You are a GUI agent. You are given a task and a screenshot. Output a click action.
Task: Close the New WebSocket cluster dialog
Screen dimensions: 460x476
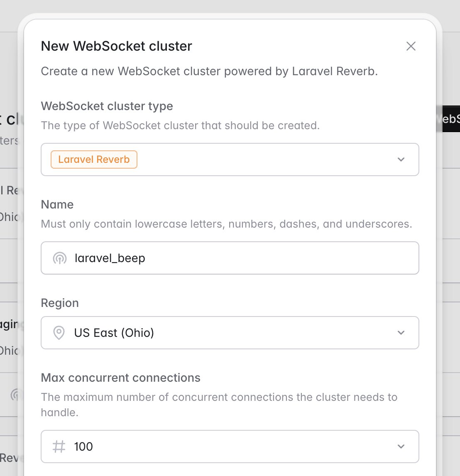[411, 46]
